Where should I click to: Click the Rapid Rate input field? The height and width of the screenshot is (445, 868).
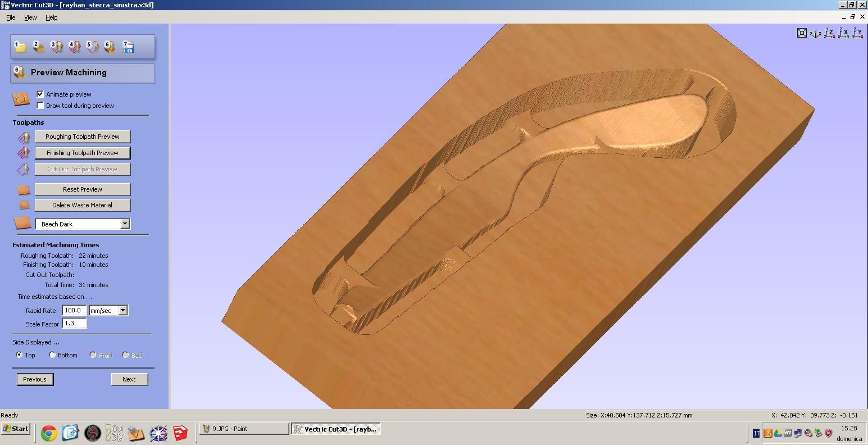pos(74,311)
